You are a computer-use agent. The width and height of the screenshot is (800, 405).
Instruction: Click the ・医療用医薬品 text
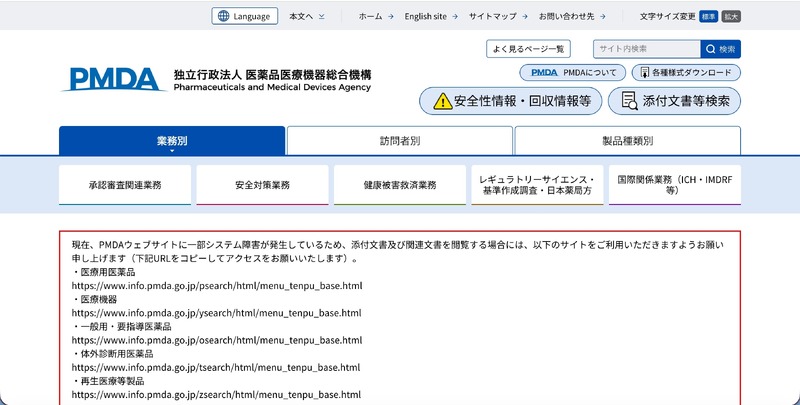coord(104,272)
